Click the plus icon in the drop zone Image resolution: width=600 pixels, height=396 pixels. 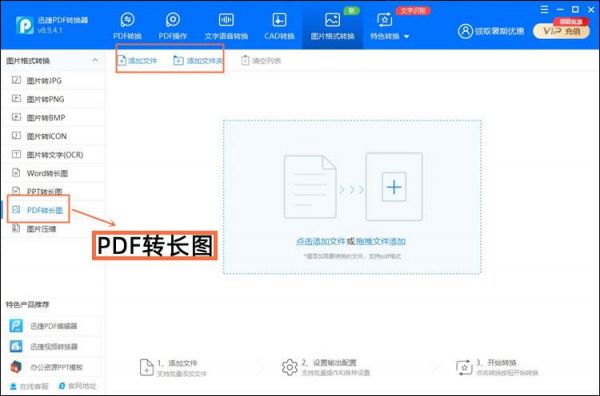(x=394, y=187)
